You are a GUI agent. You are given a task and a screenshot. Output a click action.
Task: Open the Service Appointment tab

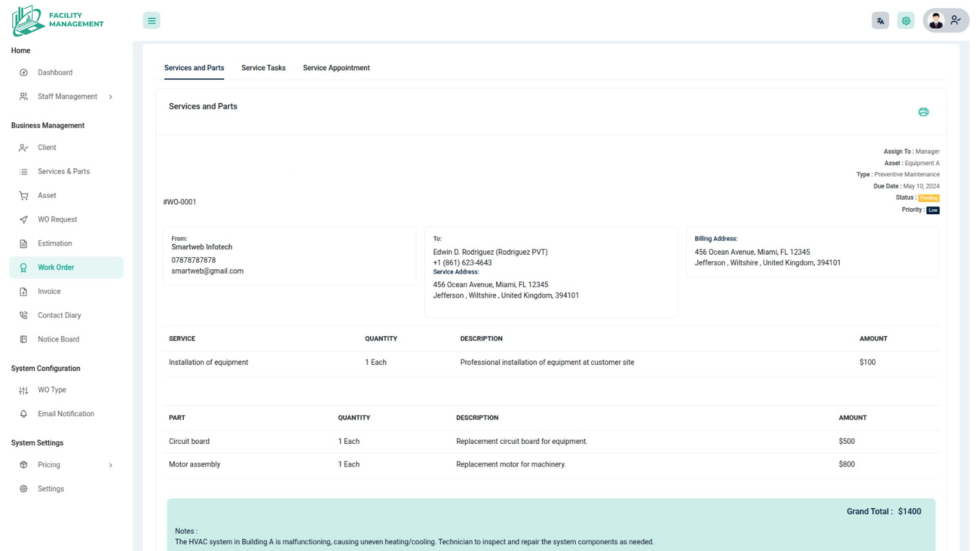336,68
